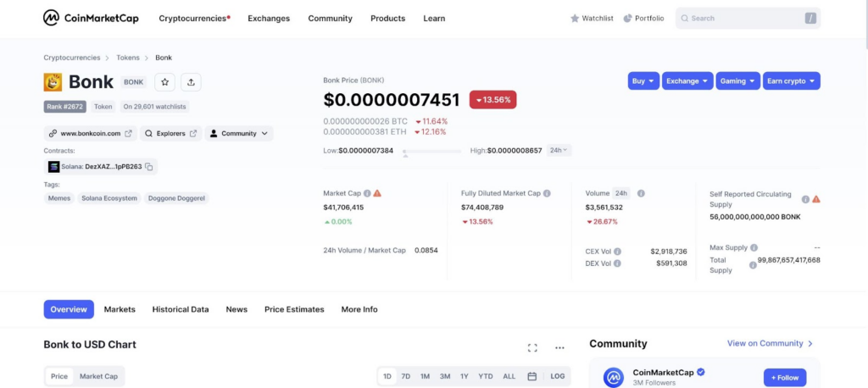868x388 pixels.
Task: Switch to More Info tab
Action: tap(359, 309)
